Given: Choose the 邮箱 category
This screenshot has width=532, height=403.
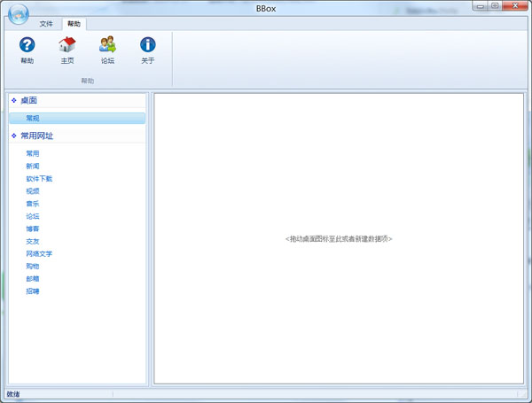Looking at the screenshot, I should pos(33,278).
